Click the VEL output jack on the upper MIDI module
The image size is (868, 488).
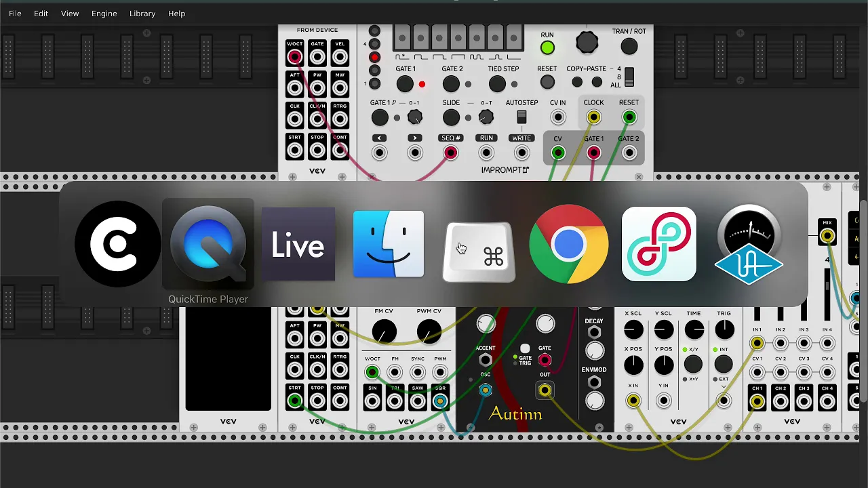tap(340, 57)
